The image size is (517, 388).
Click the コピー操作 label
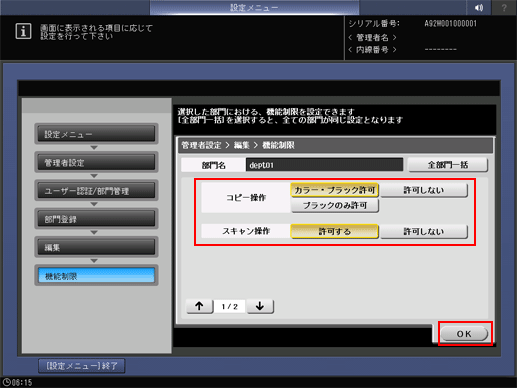tap(246, 198)
